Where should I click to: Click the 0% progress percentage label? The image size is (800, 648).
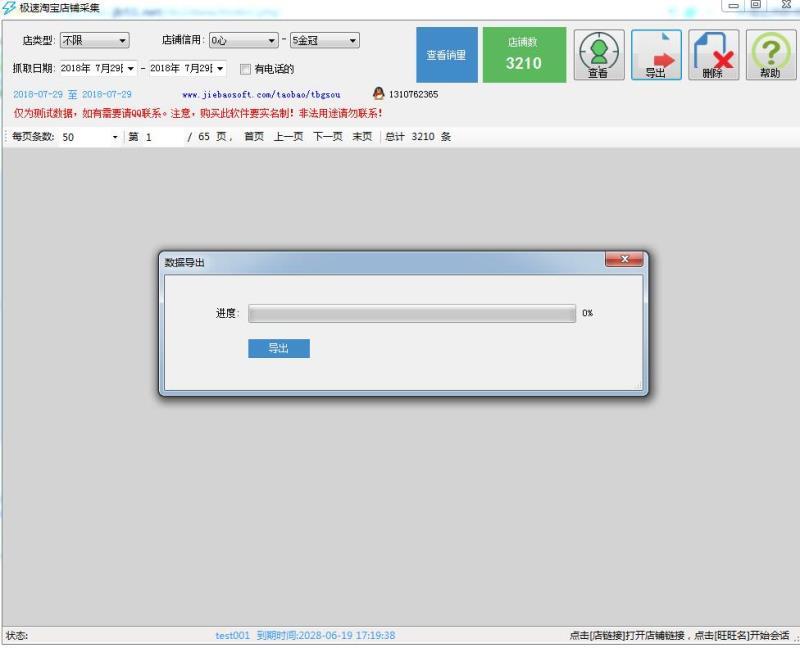pos(587,313)
